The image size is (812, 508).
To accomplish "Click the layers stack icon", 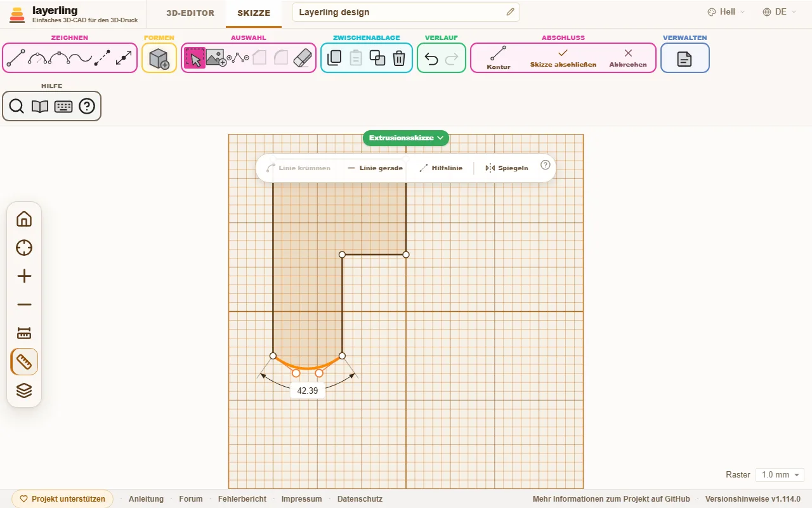I will pyautogui.click(x=24, y=391).
